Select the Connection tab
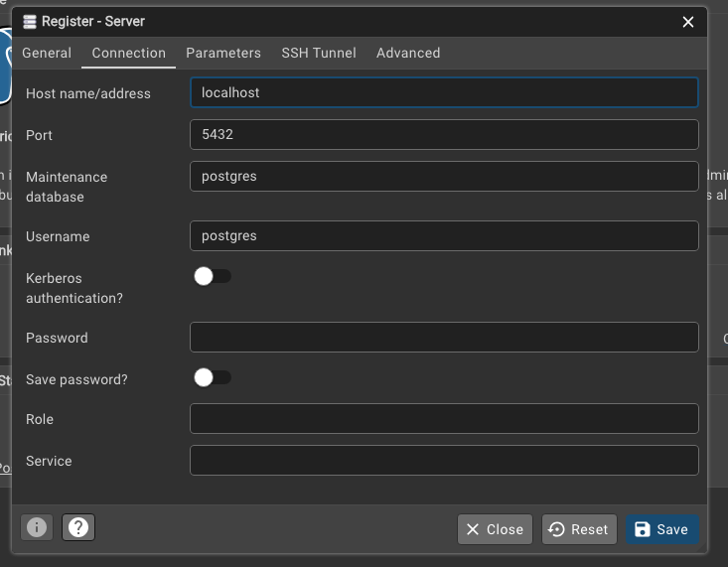This screenshot has height=567, width=728. click(x=128, y=53)
